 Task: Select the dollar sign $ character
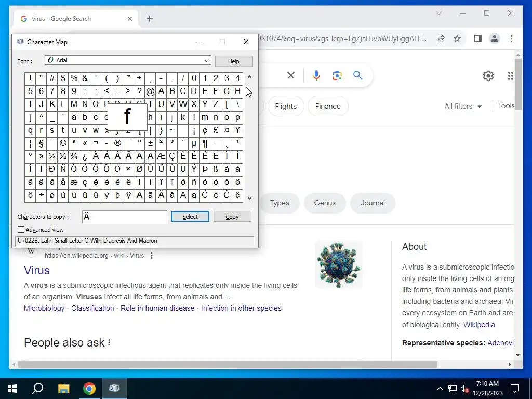(63, 78)
